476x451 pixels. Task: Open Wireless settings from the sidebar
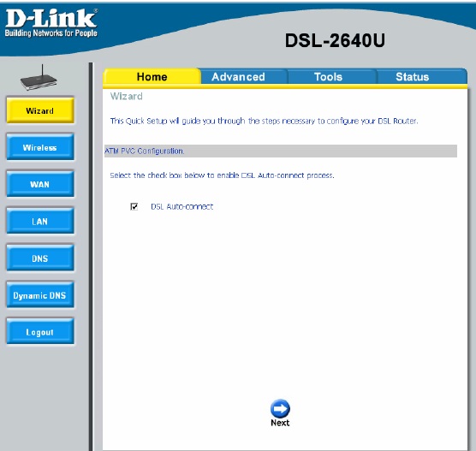coord(40,147)
